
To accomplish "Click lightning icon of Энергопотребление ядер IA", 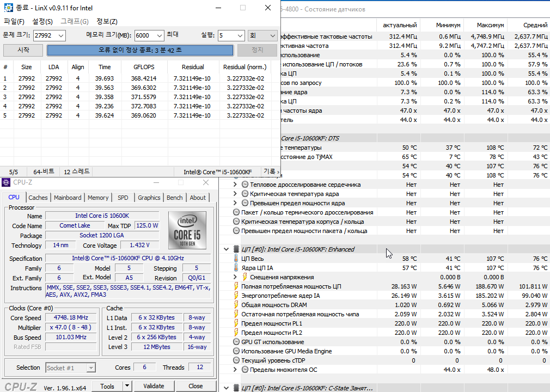I will [236, 296].
